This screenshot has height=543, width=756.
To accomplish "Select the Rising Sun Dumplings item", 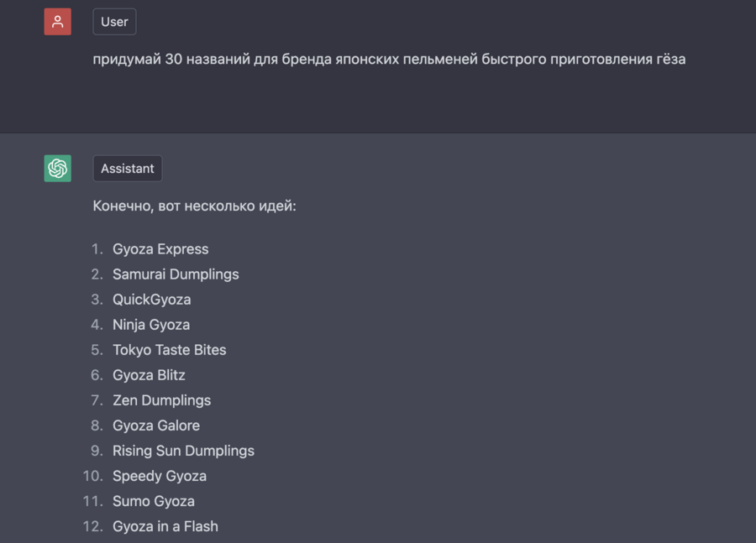I will coord(183,451).
